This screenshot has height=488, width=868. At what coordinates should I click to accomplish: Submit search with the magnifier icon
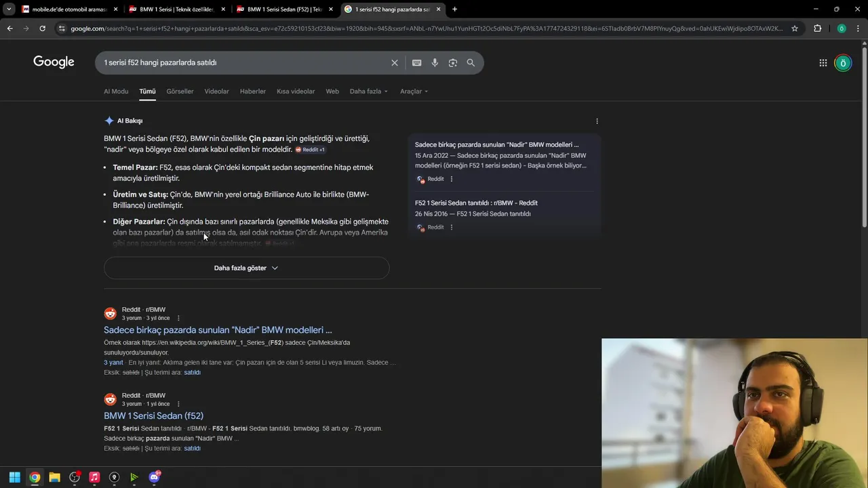click(471, 62)
